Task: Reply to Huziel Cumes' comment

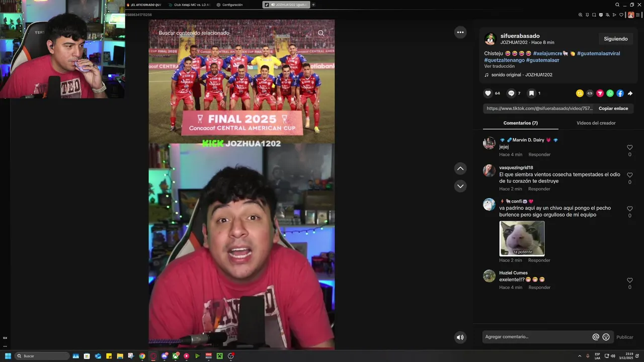Action: tap(539, 288)
